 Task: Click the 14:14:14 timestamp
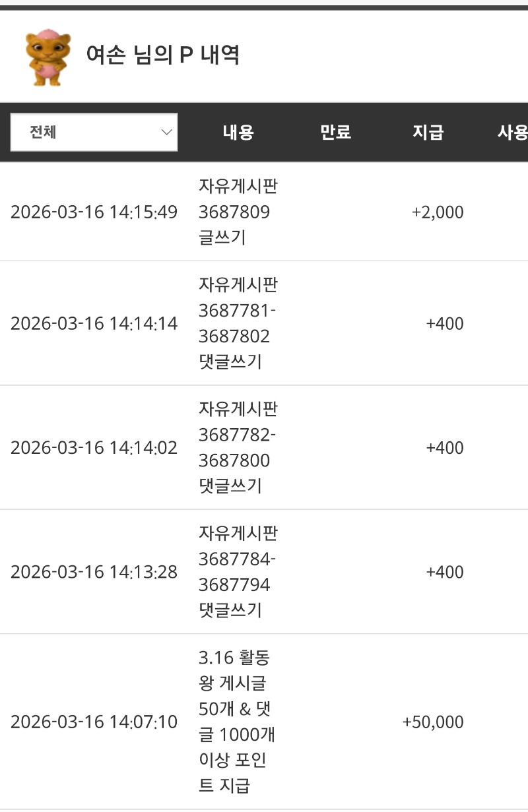click(94, 324)
